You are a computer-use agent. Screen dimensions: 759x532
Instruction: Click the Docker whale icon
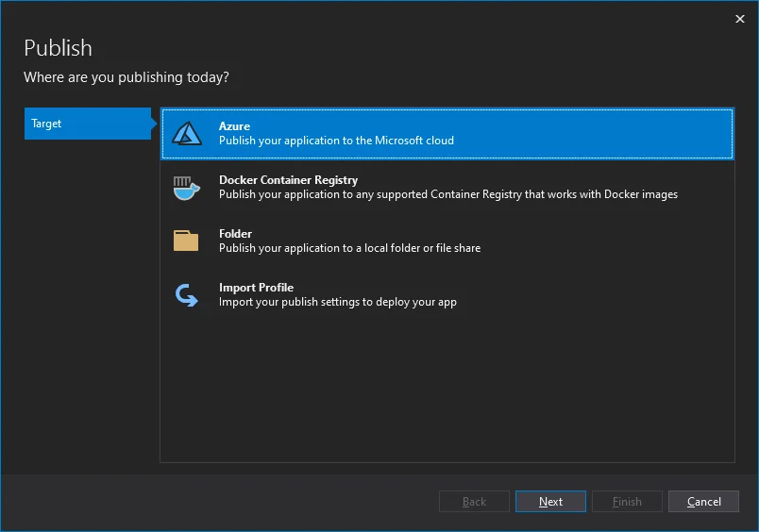[187, 188]
